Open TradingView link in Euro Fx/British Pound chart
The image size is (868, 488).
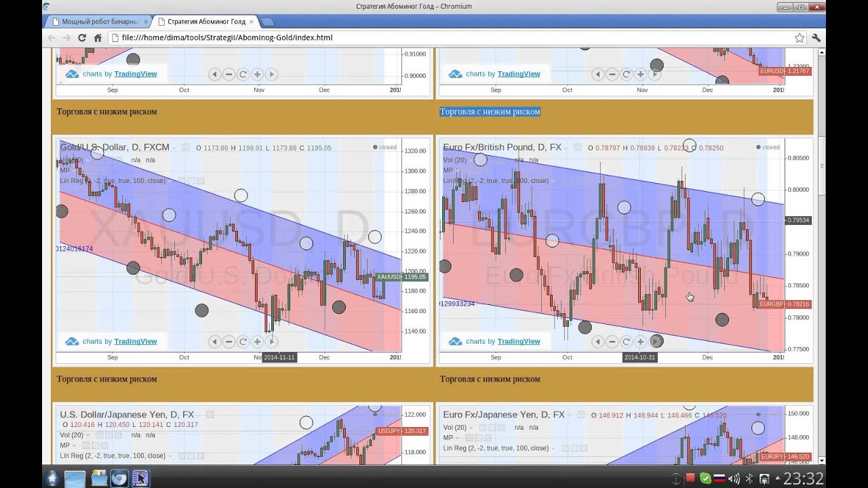pos(519,342)
